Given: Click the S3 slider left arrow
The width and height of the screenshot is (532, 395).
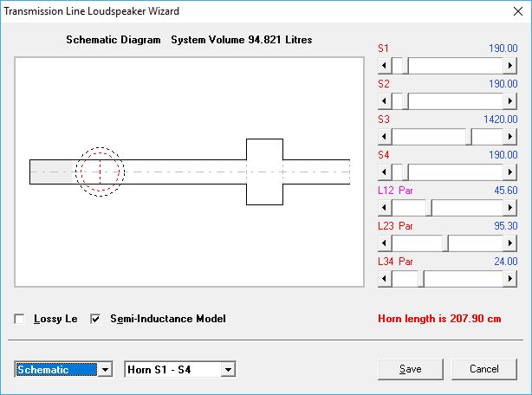Looking at the screenshot, I should coord(385,137).
